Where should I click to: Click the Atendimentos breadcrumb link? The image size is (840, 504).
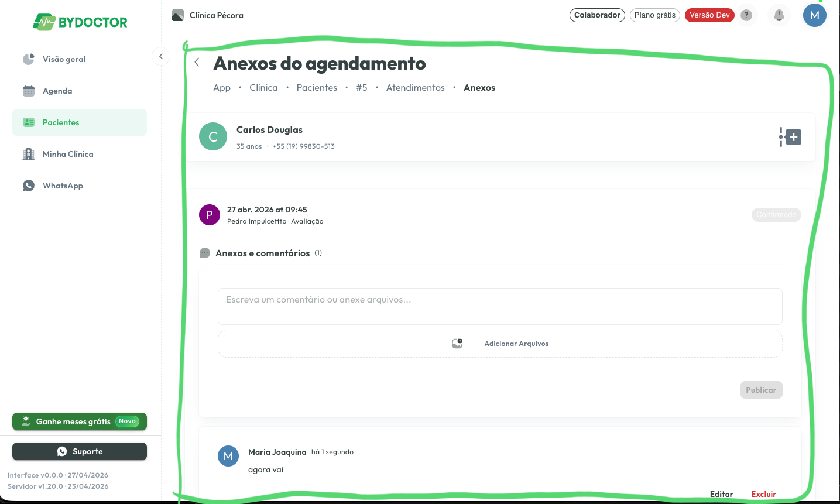point(416,88)
